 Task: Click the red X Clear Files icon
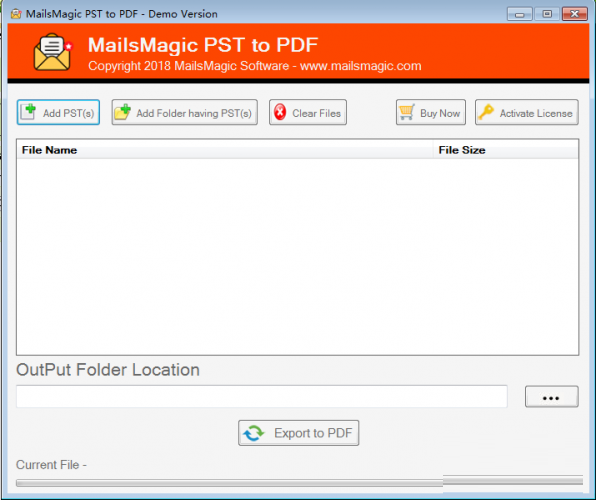(x=280, y=112)
